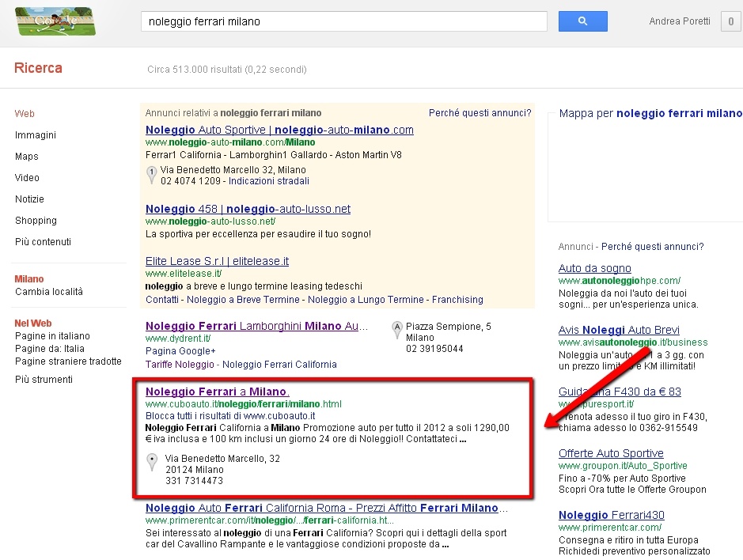Screen dimensions: 743x560
Task: Click the blue search magnifier button
Action: point(582,21)
